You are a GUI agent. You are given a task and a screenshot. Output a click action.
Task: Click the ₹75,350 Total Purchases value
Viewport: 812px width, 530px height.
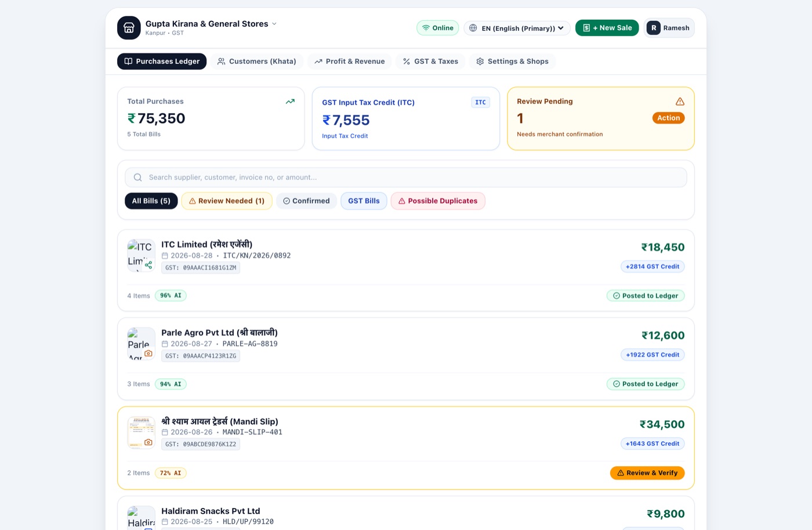(157, 118)
